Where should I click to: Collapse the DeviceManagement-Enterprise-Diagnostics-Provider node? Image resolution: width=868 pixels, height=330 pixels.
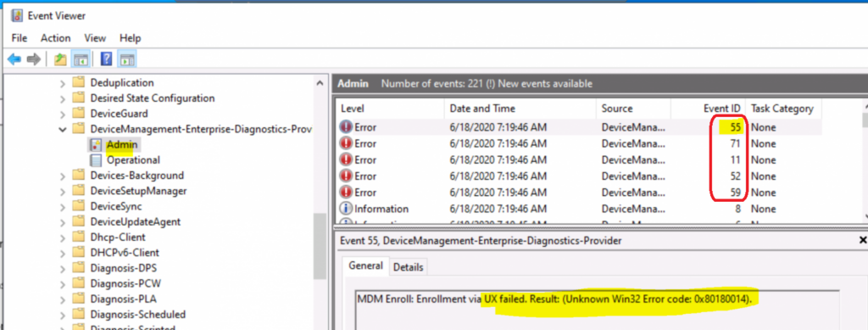coord(62,130)
